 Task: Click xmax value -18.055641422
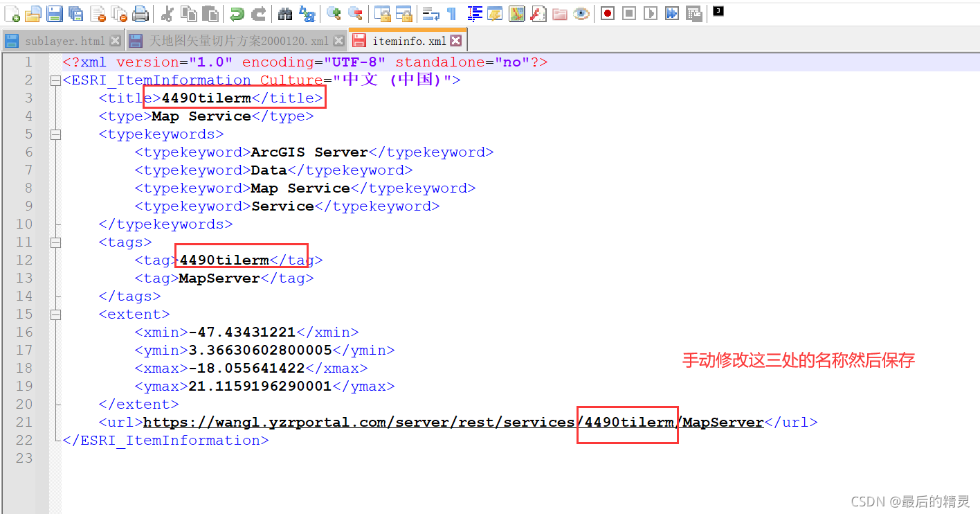coord(246,369)
